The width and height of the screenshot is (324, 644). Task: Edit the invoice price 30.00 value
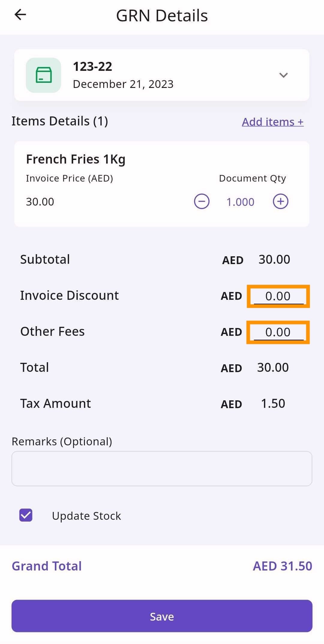40,202
